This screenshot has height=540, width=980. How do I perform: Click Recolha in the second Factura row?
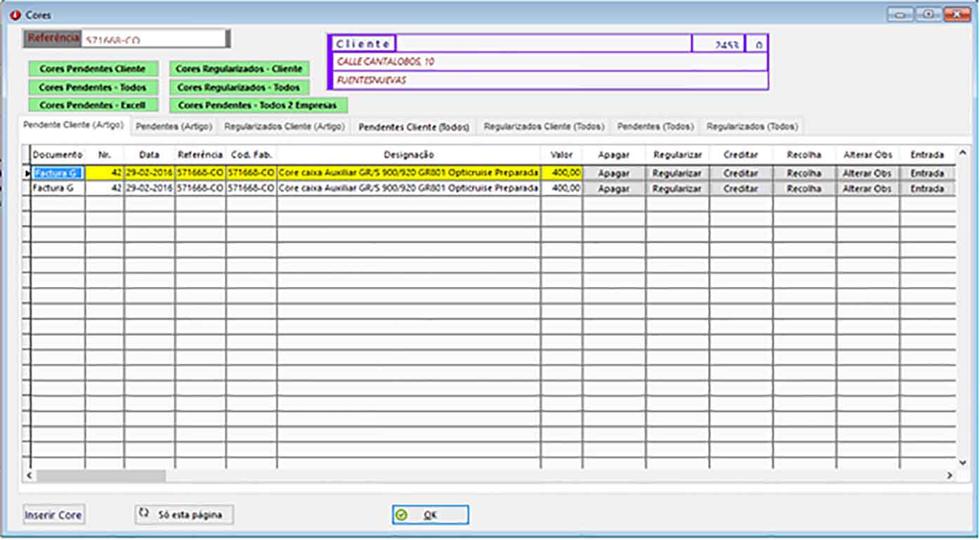tap(804, 188)
